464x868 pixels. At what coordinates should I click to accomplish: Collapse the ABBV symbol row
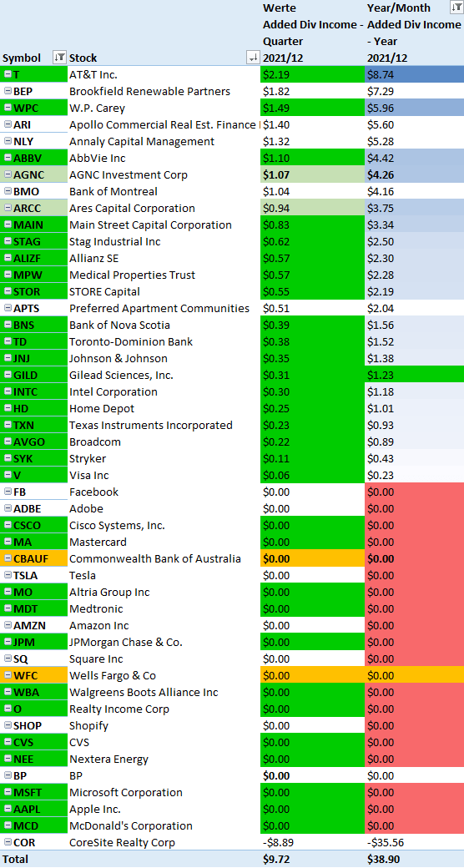click(8, 158)
